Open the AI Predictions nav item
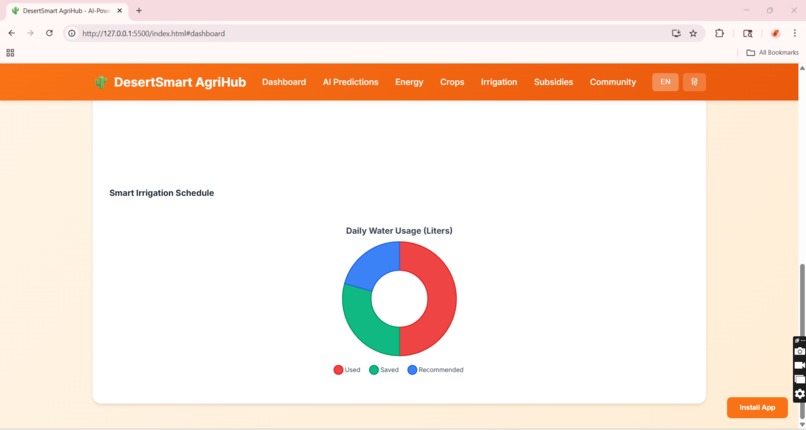This screenshot has height=430, width=806. 351,82
